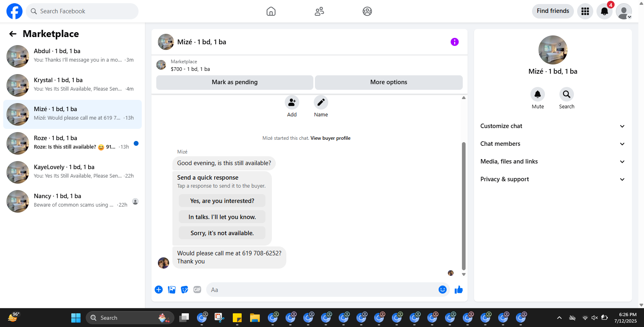This screenshot has width=644, height=327.
Task: Expand Media, files and links section
Action: tap(553, 161)
